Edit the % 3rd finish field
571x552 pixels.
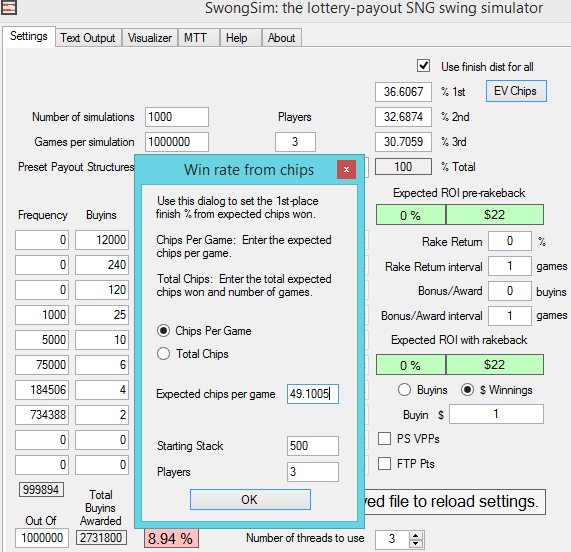click(x=403, y=142)
